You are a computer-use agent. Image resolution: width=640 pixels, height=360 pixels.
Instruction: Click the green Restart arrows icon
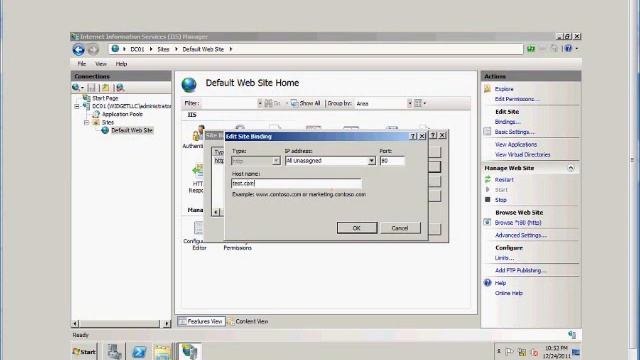point(487,179)
